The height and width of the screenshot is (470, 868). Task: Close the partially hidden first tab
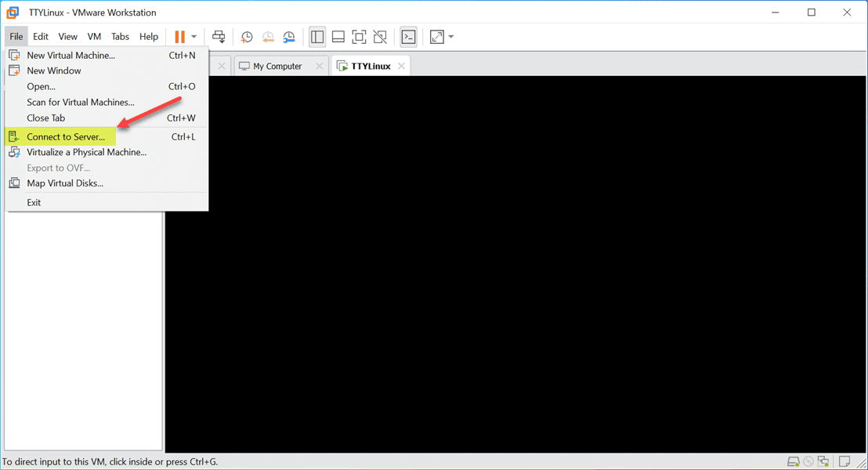point(222,67)
